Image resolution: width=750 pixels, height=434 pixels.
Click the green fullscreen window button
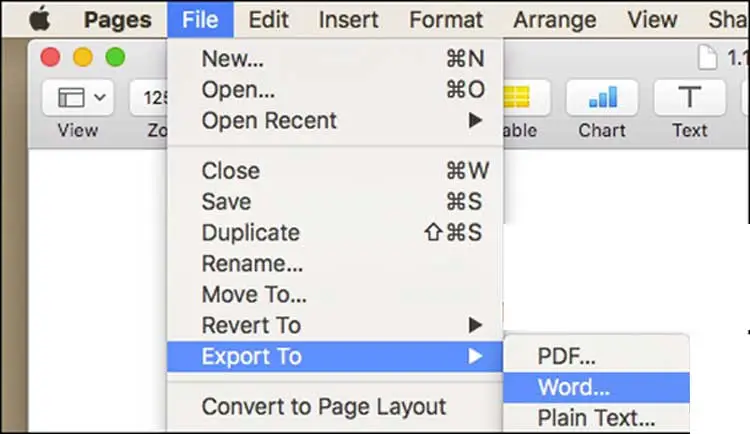tap(116, 58)
